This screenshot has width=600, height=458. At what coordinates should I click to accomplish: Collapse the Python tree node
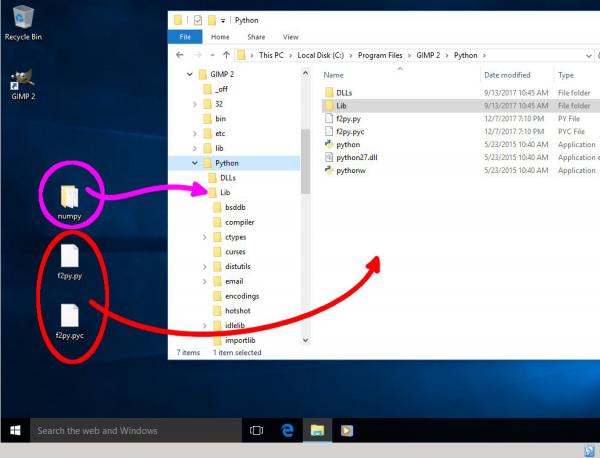(195, 163)
